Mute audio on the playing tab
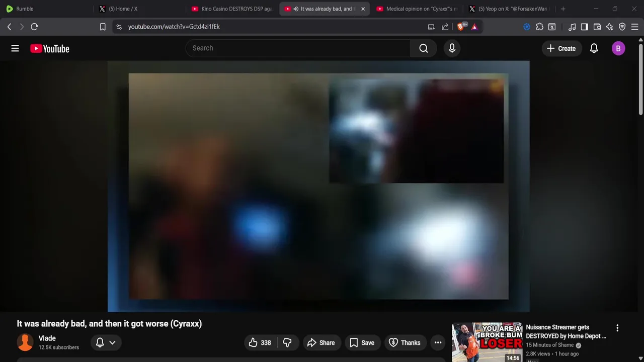The height and width of the screenshot is (362, 644). point(296,9)
